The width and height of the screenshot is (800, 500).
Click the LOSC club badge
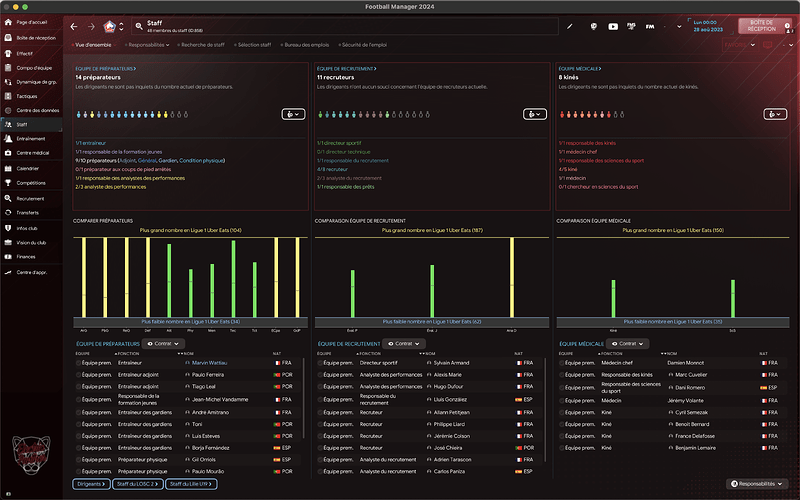coord(109,27)
